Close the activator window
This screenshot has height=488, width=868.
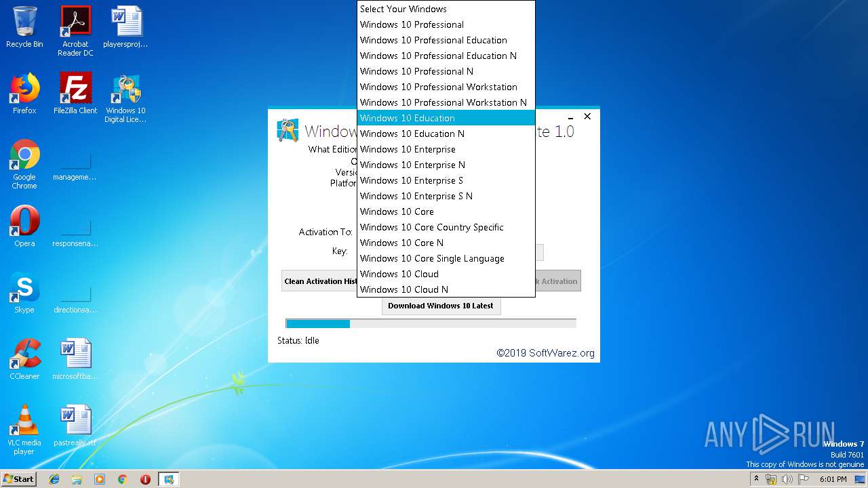587,117
